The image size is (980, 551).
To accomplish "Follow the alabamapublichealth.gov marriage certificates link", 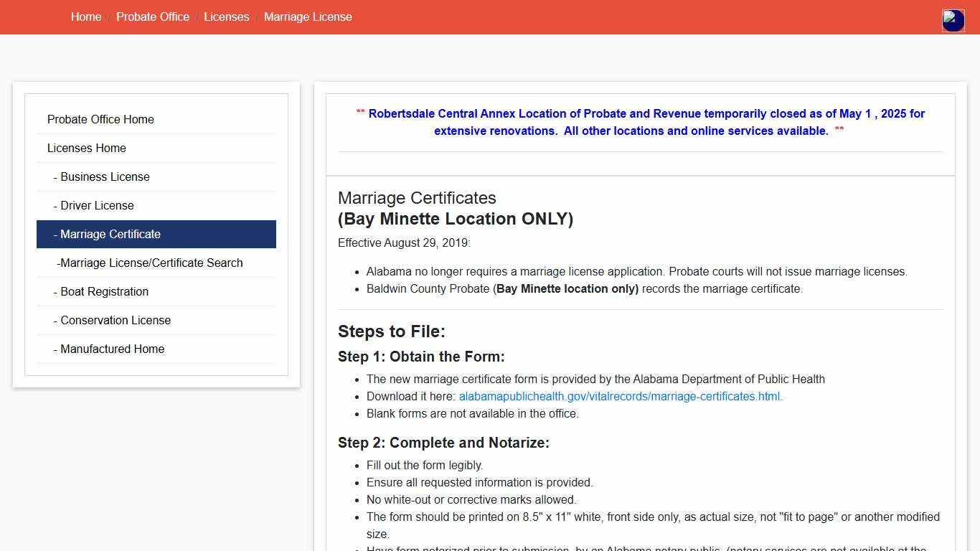I will 621,396.
